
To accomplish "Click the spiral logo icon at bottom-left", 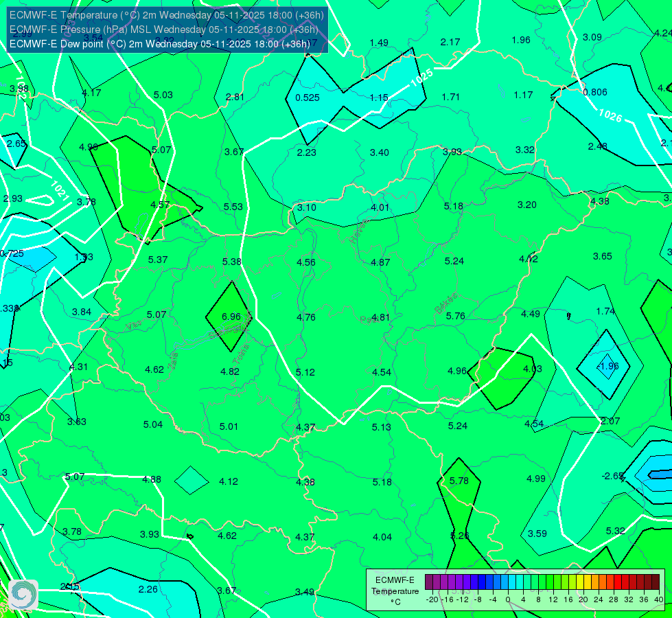I will tap(23, 594).
